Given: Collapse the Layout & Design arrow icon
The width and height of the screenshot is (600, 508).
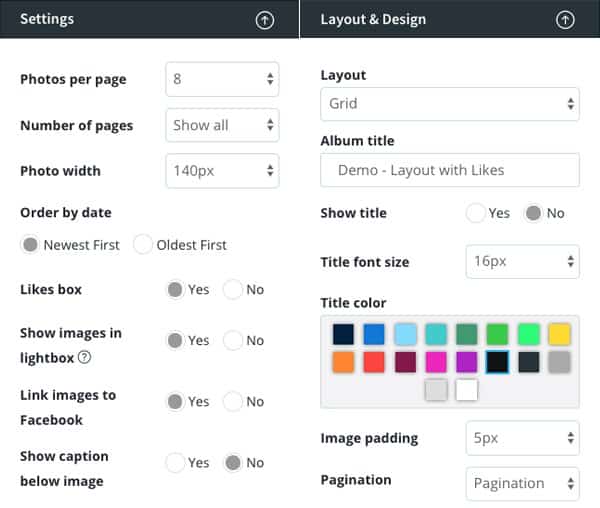Looking at the screenshot, I should [565, 20].
